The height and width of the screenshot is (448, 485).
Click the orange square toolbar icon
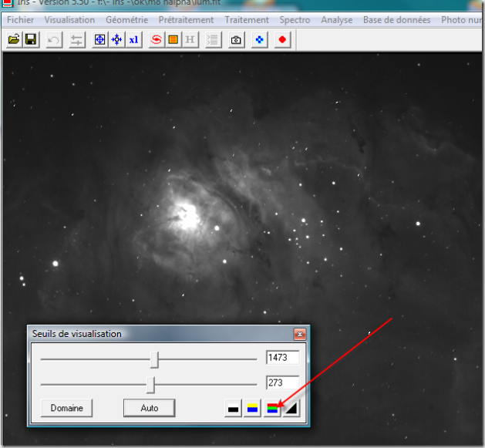coord(173,39)
